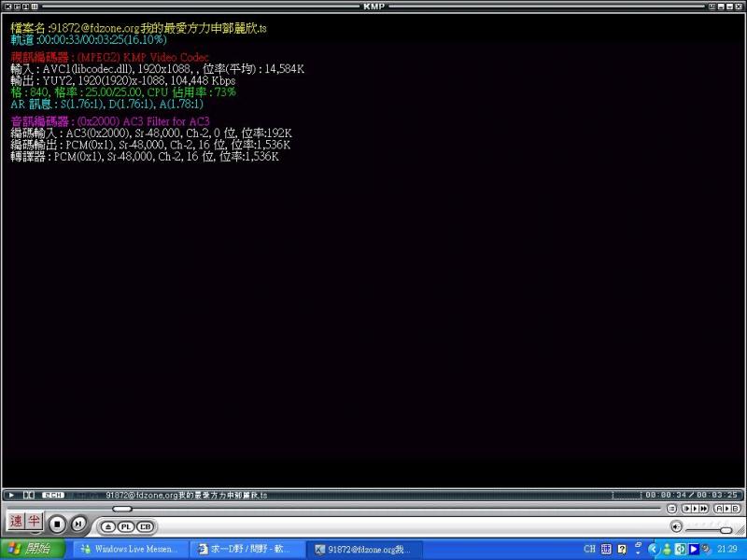Open the Windows 開始 Start menu
747x560 pixels.
tap(33, 549)
